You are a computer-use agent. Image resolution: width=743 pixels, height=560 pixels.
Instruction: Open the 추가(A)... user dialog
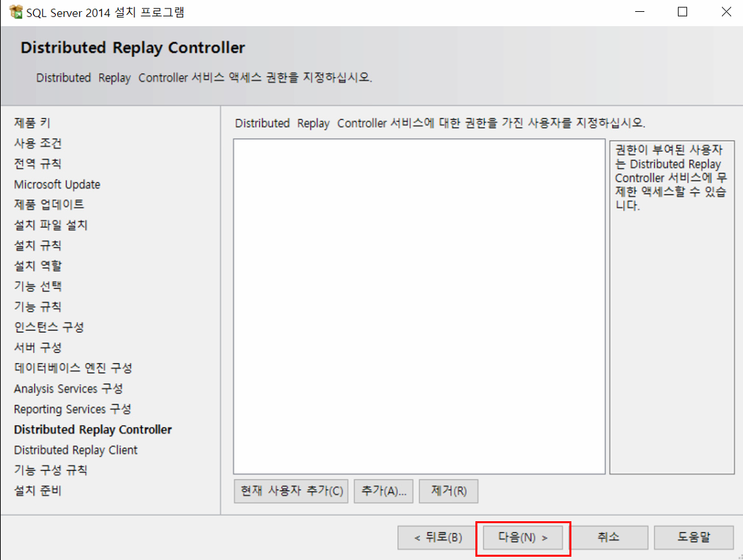click(x=383, y=491)
